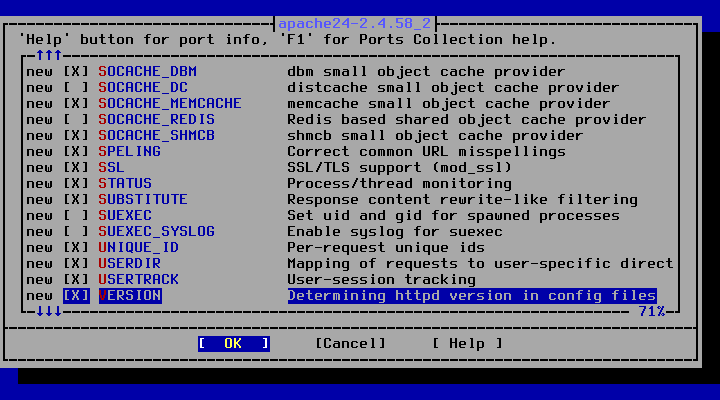
Task: Select the UNIQUE_ID option name
Action: click(x=139, y=248)
